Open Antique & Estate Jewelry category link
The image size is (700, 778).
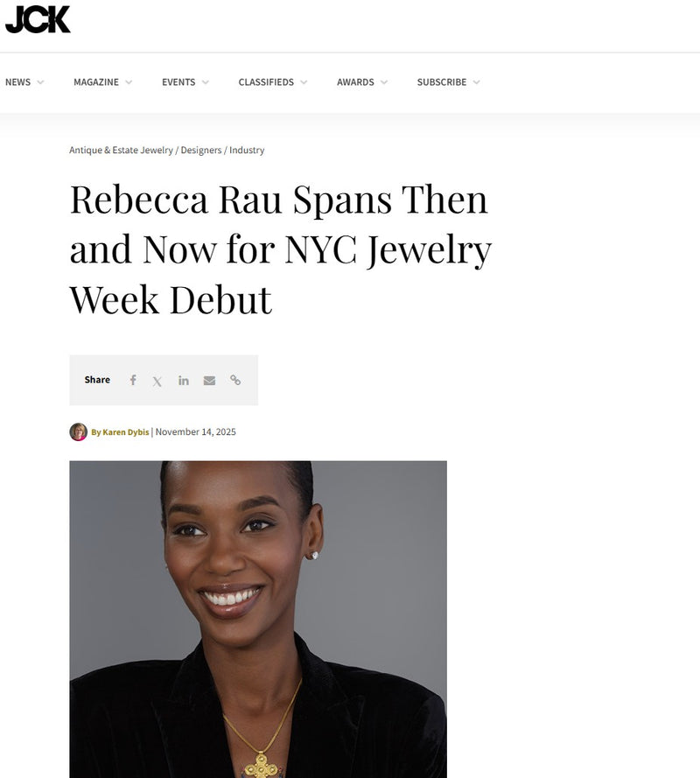pos(121,151)
